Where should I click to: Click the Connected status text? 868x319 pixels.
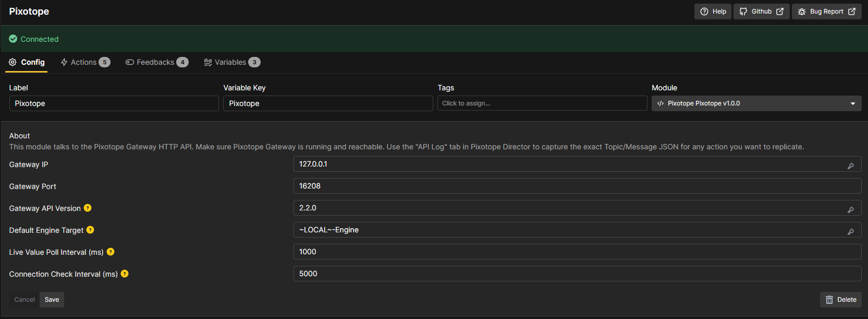(x=40, y=39)
